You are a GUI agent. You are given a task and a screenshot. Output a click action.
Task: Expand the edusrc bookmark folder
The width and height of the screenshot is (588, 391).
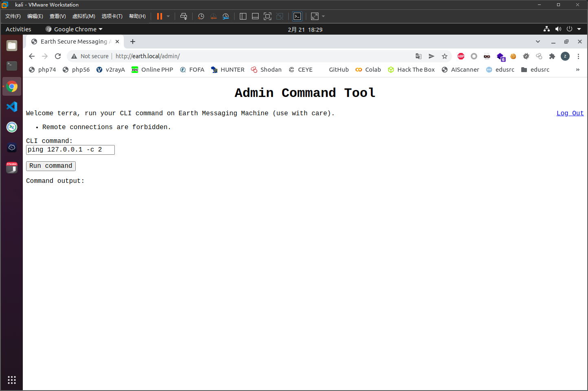[x=535, y=70]
